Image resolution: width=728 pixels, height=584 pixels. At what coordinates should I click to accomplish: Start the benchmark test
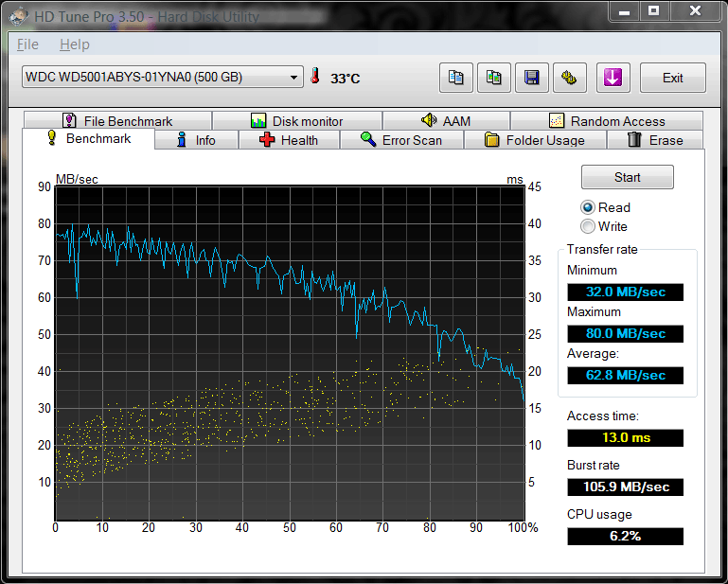click(x=628, y=177)
